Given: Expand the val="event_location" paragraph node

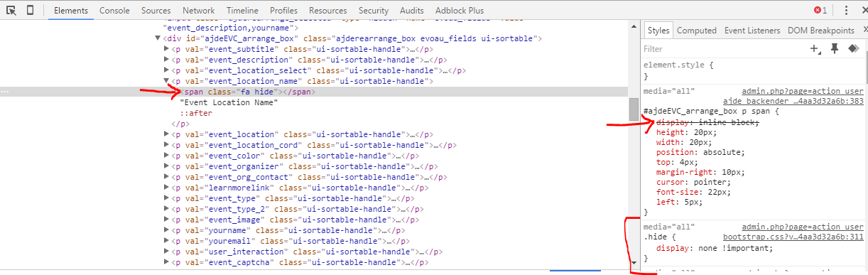Looking at the screenshot, I should (x=167, y=134).
